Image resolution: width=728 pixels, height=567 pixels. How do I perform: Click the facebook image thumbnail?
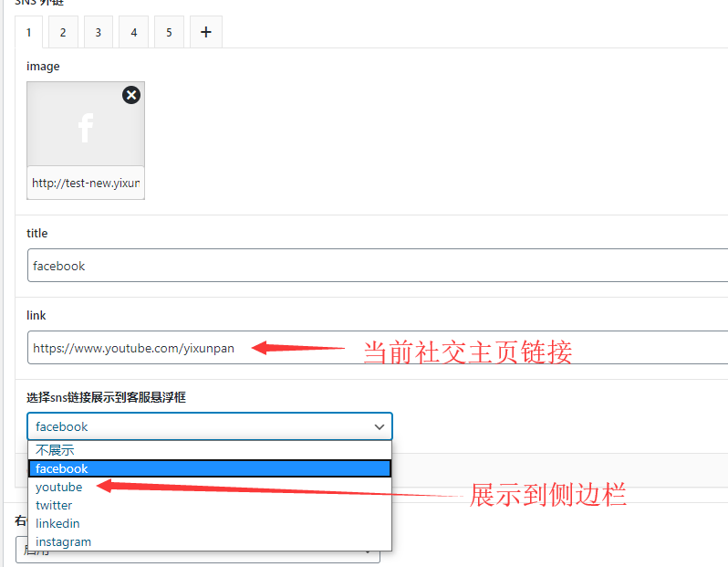[x=86, y=124]
